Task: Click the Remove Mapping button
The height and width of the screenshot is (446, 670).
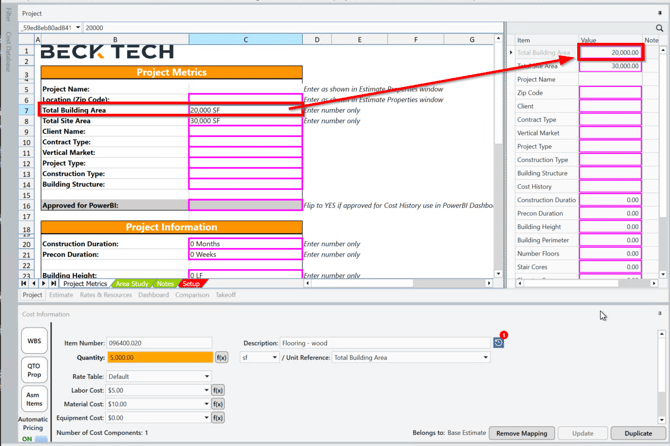Action: [521, 433]
